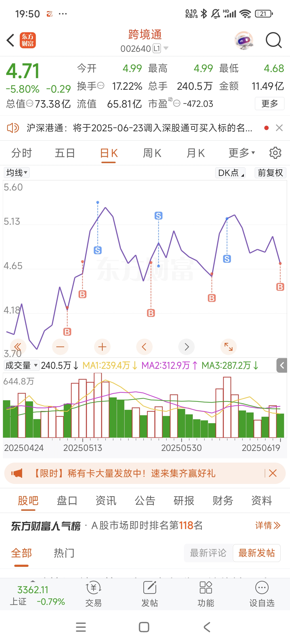
Task: Dismiss the 稀有卡 promo banner
Action: pos(272,473)
